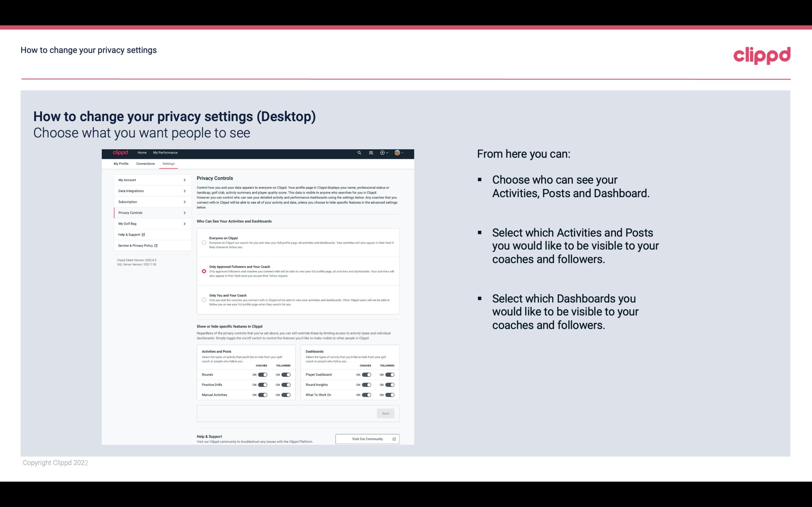Toggle Player Dashboard visibility for Coaches
This screenshot has height=507, width=812.
coord(367,374)
